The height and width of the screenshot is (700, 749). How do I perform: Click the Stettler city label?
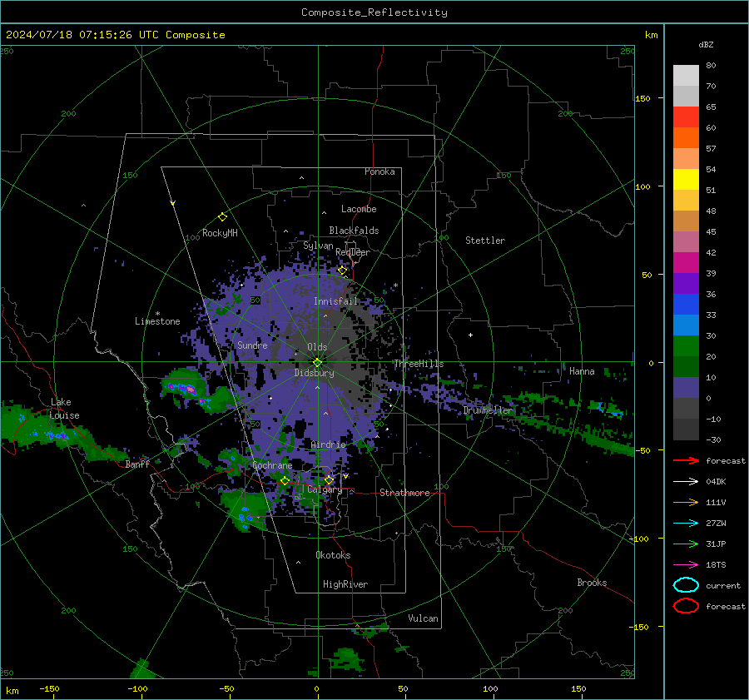485,241
